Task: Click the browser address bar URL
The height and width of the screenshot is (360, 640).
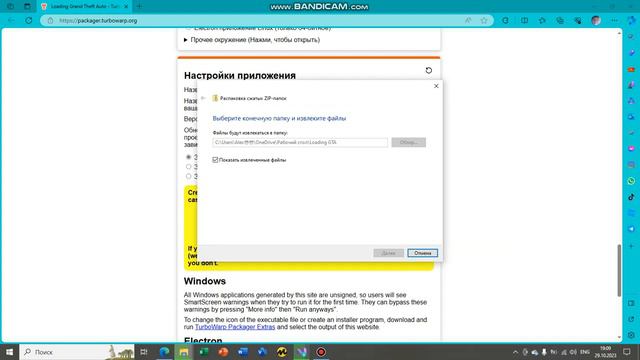Action: tap(98, 20)
